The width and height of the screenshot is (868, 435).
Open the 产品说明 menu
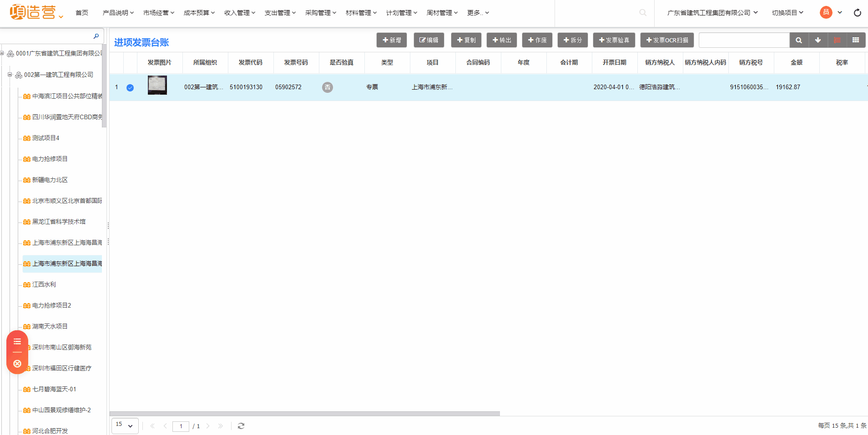pyautogui.click(x=118, y=13)
